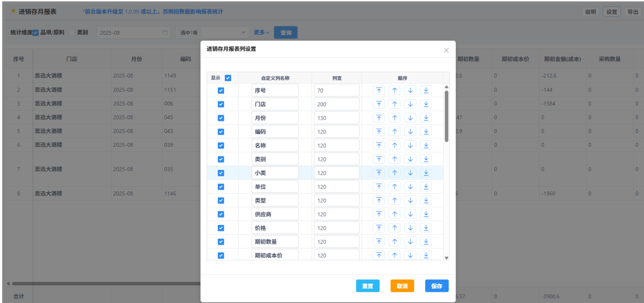
Task: Open the 说明 tab at top right
Action: [x=590, y=12]
